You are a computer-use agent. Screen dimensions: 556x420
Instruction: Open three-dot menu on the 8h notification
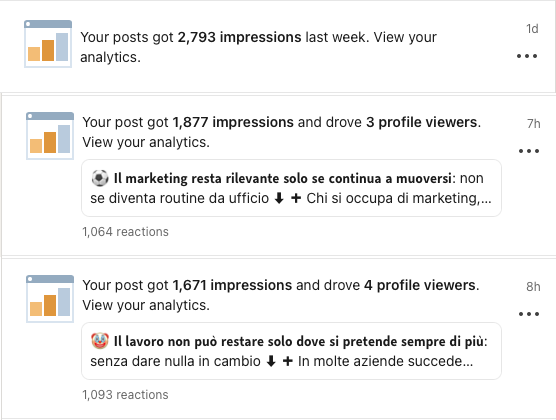[529, 314]
